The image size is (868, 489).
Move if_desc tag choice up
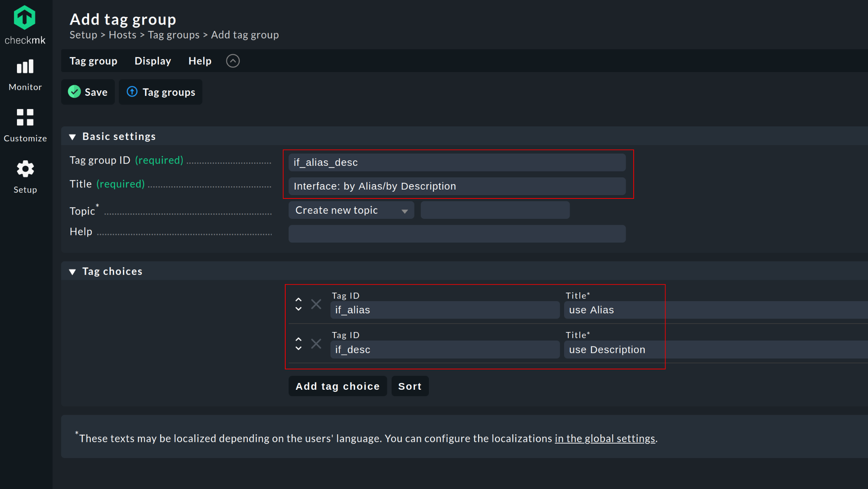coord(298,339)
